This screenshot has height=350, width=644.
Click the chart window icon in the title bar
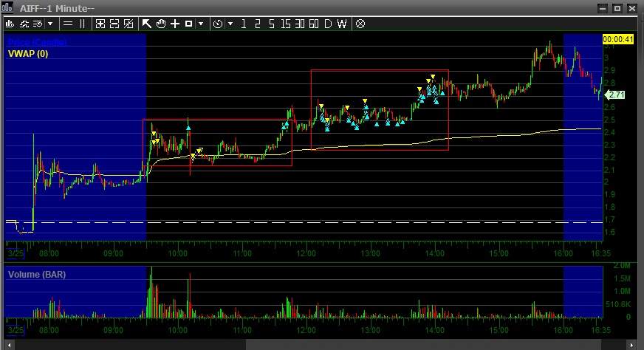point(7,8)
